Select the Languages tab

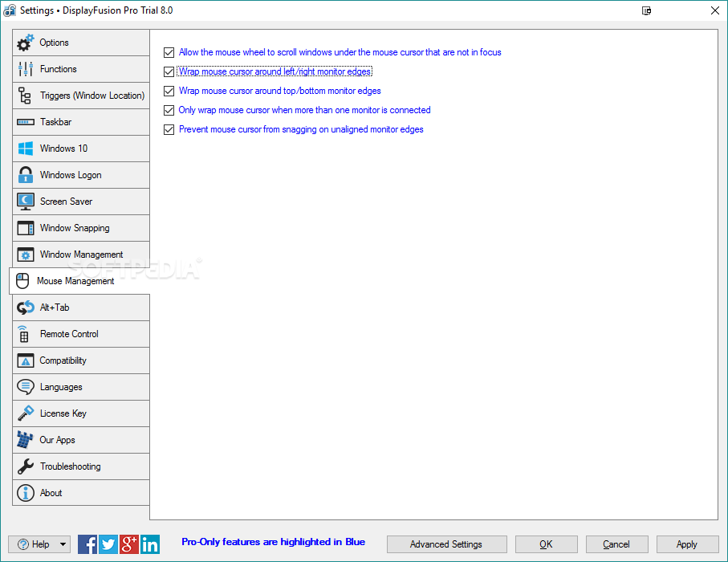(x=81, y=387)
